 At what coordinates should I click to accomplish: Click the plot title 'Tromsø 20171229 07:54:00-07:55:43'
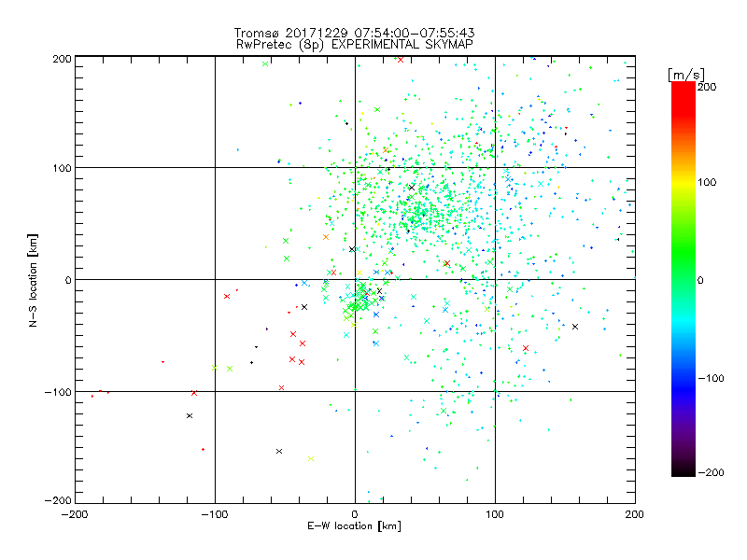tap(354, 33)
